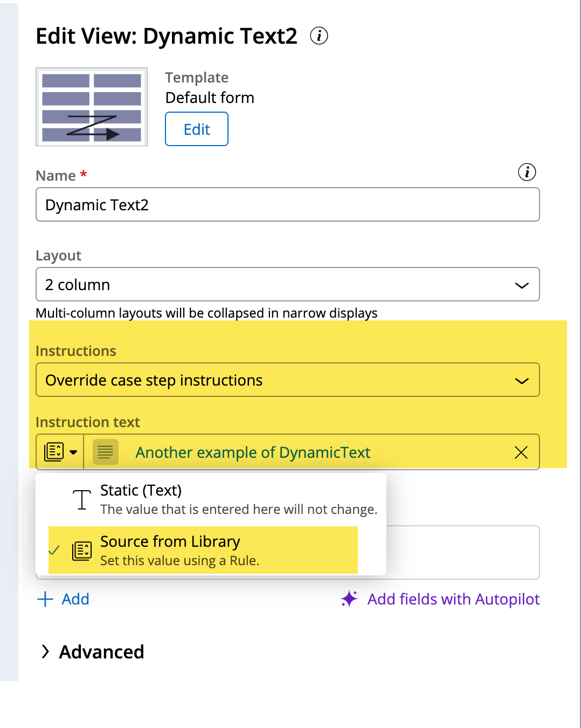Screen dimensions: 581x728
Task: Click the T icon for Static text
Action: tap(82, 499)
